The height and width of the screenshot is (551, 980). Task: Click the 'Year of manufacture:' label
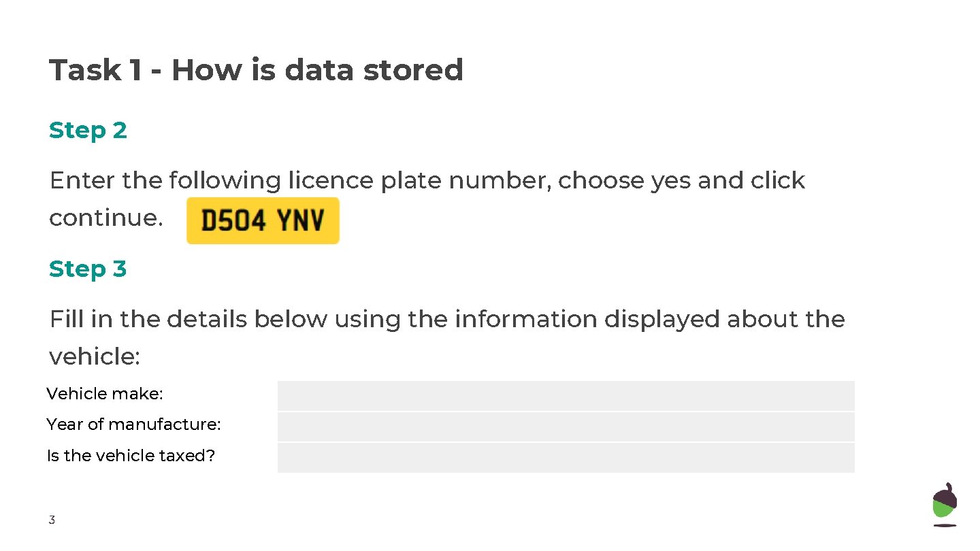pos(134,424)
